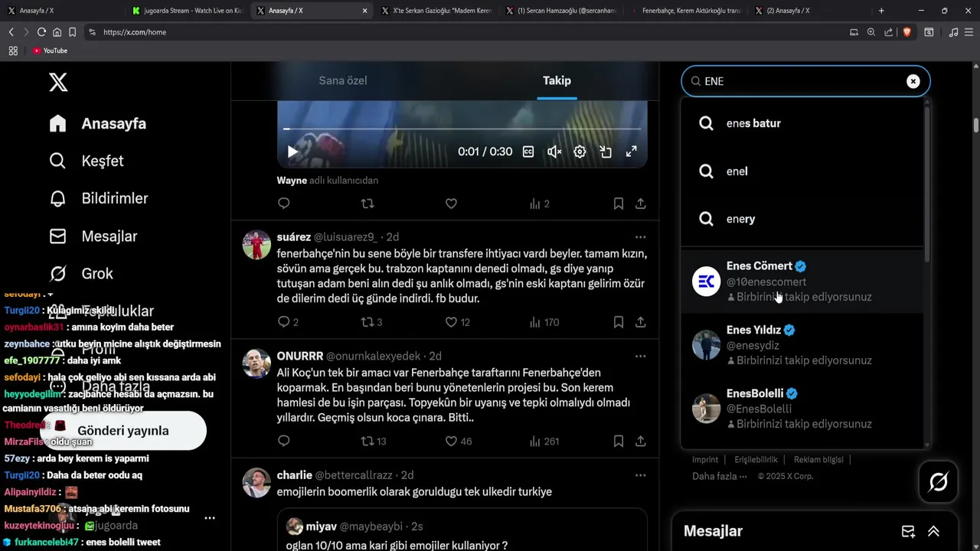Switch to Takip tab
The image size is (980, 551).
557,80
